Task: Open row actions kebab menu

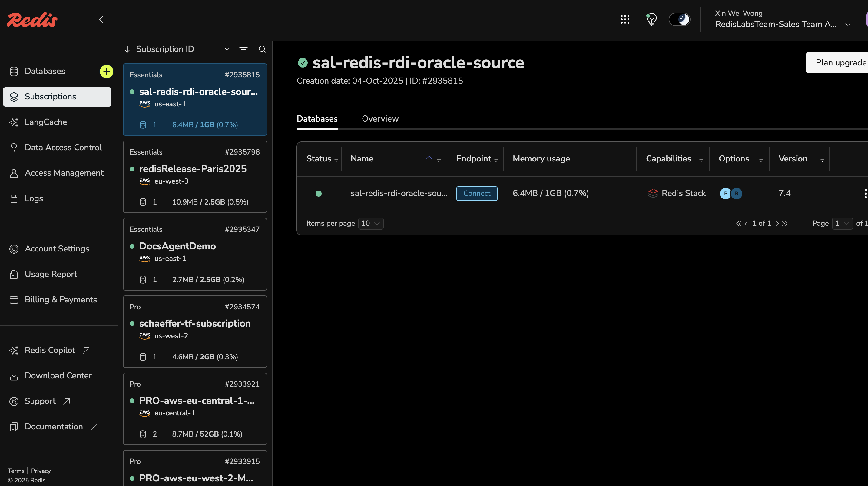Action: (865, 193)
